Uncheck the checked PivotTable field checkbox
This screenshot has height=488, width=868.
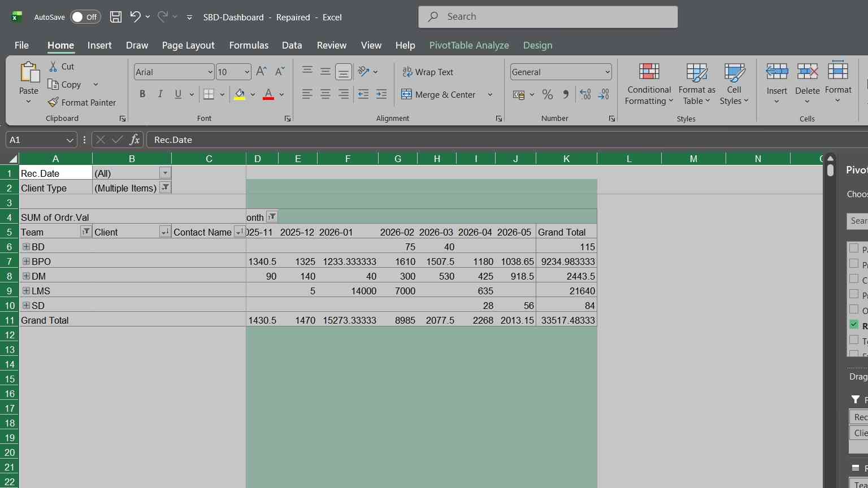(x=854, y=324)
